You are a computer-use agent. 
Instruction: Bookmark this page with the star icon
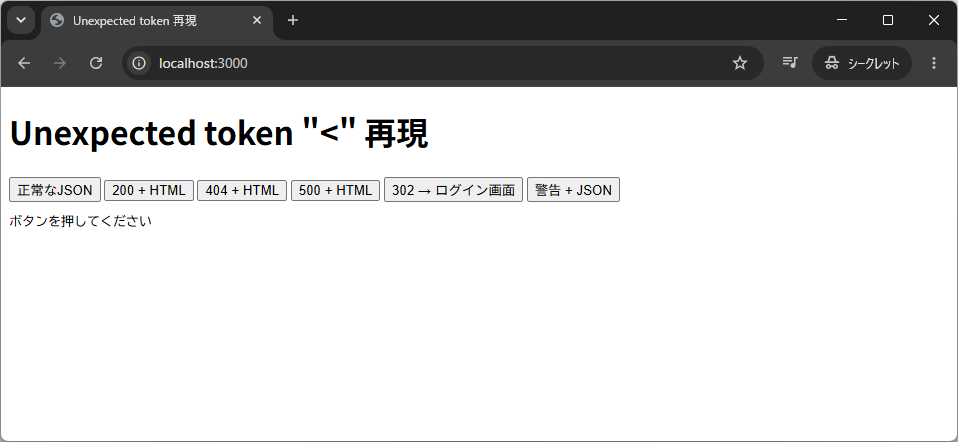(x=740, y=63)
